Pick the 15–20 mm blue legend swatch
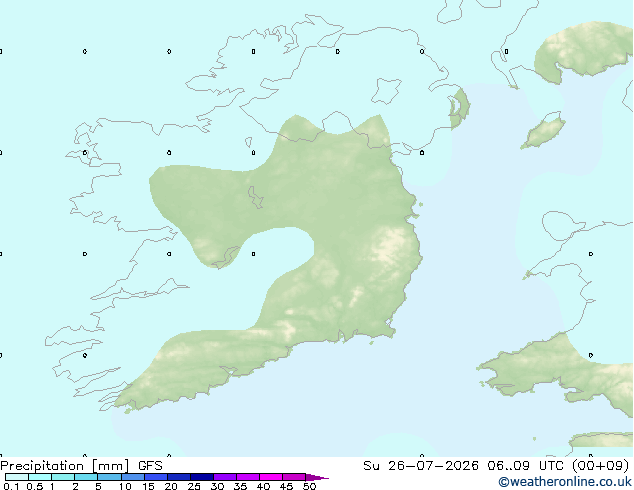The image size is (634, 490). pyautogui.click(x=155, y=477)
